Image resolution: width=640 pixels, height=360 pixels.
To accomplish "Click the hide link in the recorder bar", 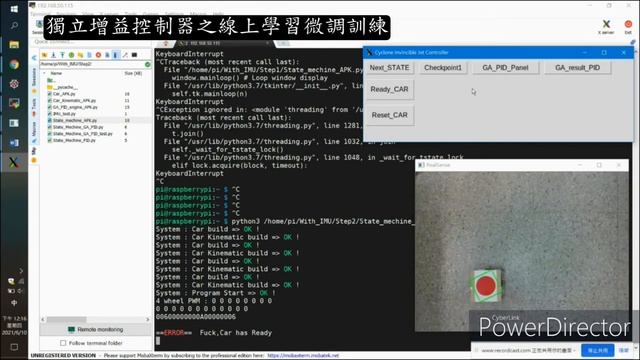I will point(623,350).
